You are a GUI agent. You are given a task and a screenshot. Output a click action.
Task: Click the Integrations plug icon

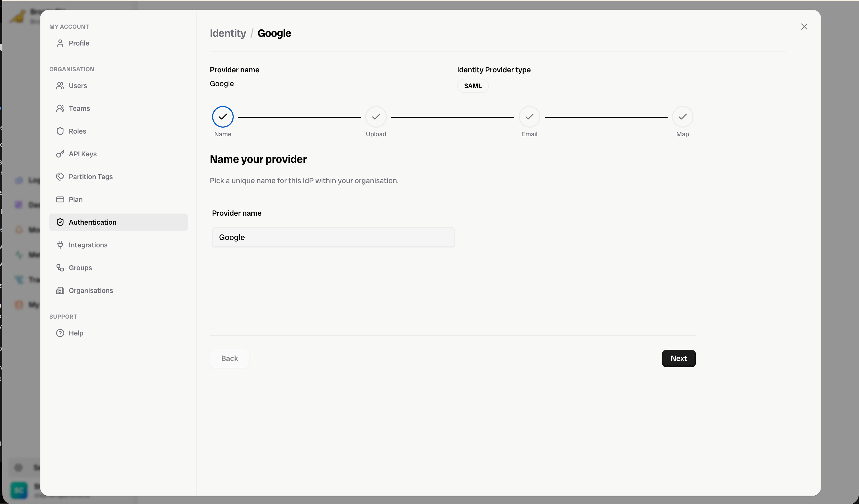[60, 245]
